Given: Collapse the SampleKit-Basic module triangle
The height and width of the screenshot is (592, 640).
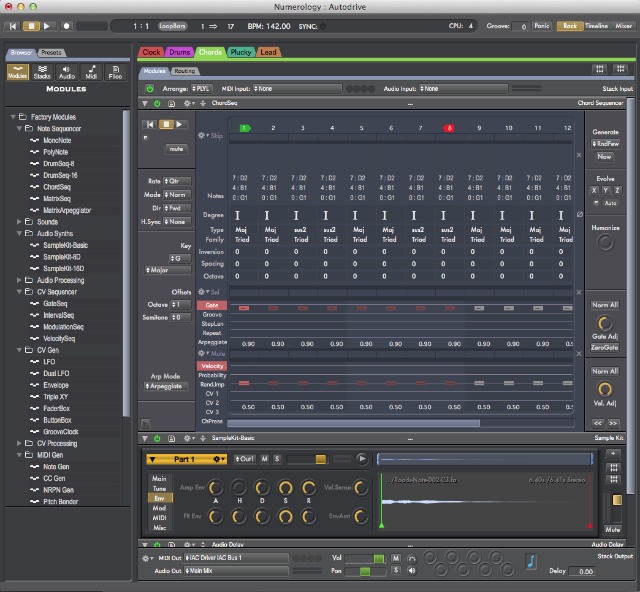Looking at the screenshot, I should click(144, 438).
